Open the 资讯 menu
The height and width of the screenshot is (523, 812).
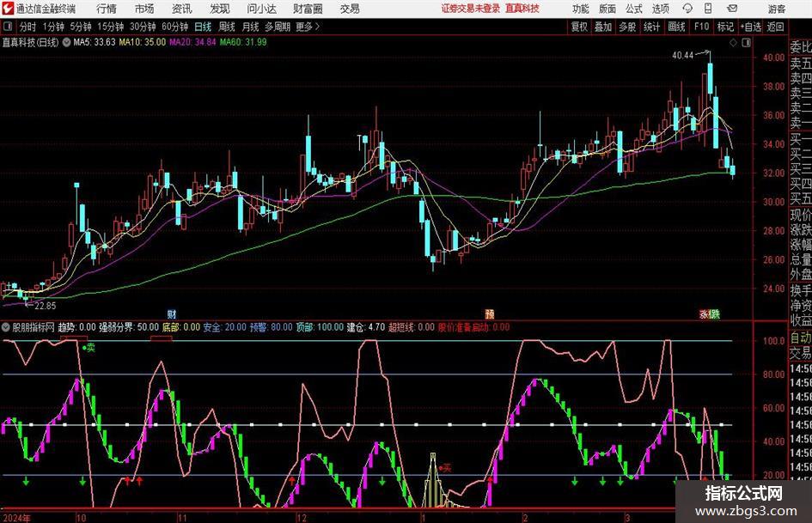[182, 9]
